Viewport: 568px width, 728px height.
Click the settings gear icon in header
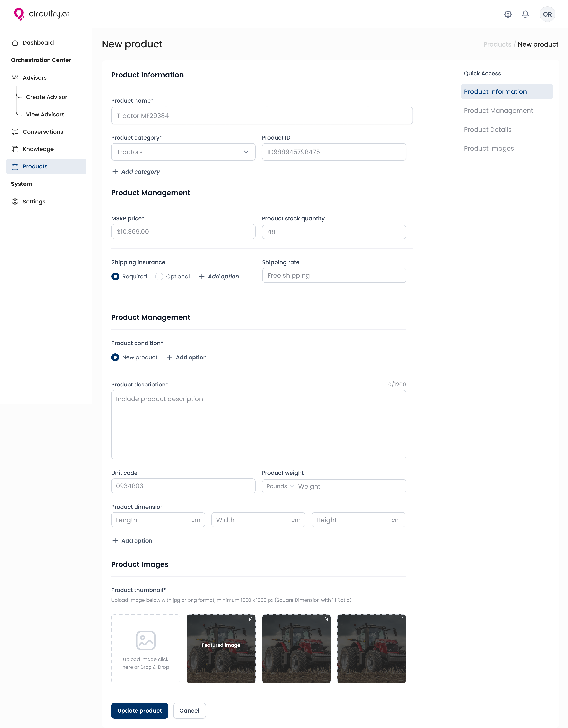coord(508,14)
